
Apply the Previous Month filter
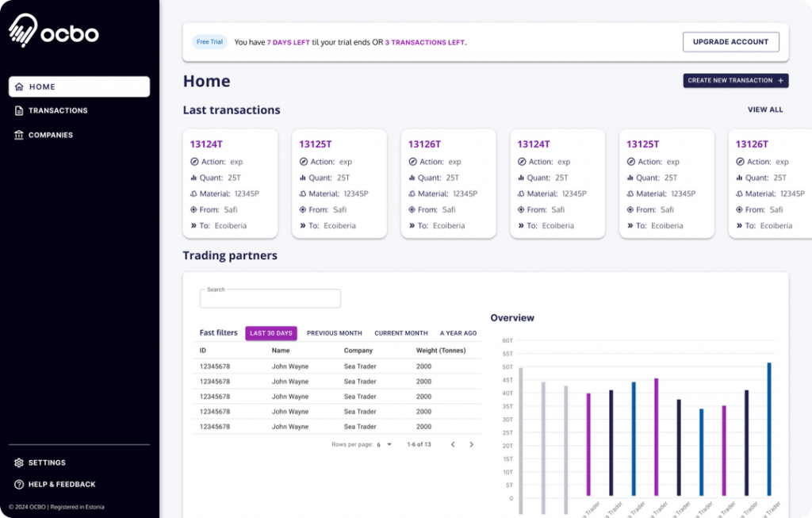point(334,333)
